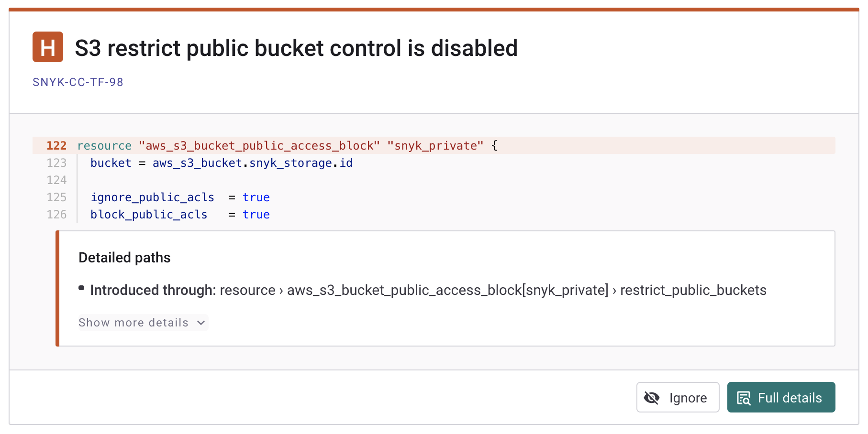868x434 pixels.
Task: Expand Show more details
Action: 134,323
